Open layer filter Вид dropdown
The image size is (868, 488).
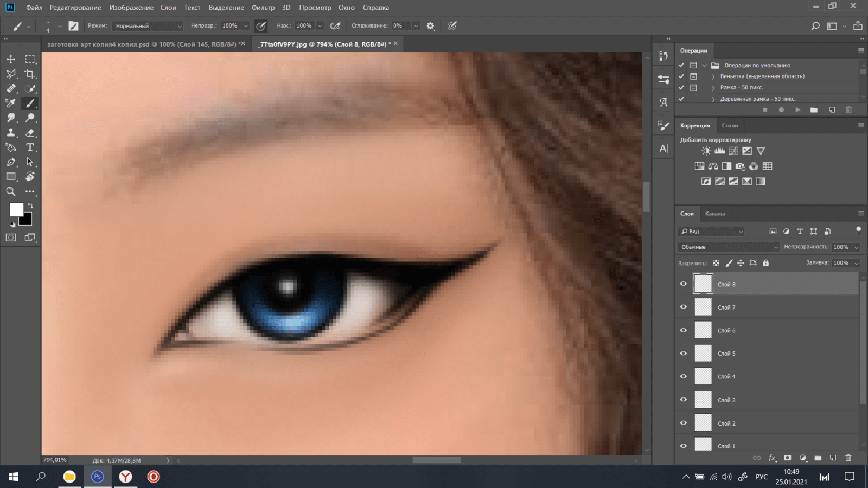711,232
